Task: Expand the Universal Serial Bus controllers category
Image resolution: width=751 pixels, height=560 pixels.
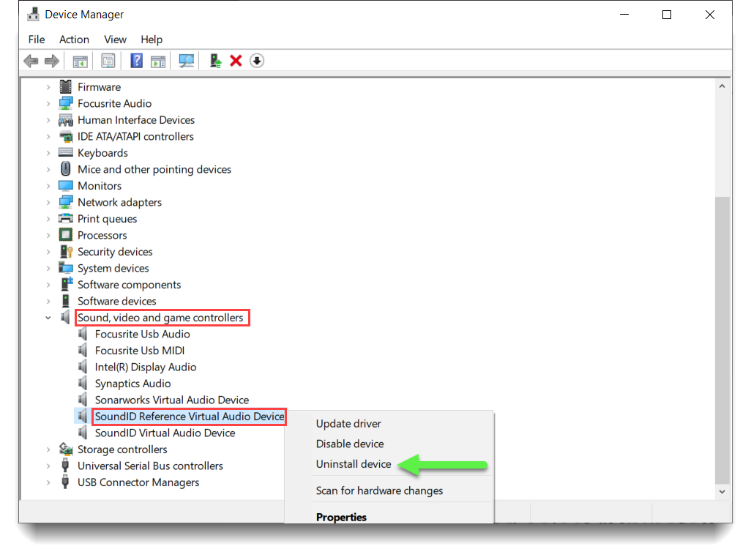Action: click(x=48, y=466)
